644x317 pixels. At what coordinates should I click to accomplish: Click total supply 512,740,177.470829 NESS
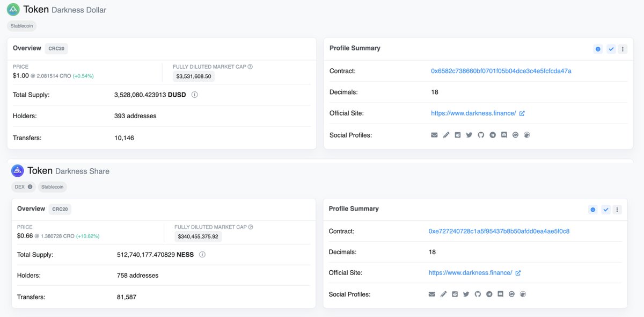pyautogui.click(x=155, y=255)
